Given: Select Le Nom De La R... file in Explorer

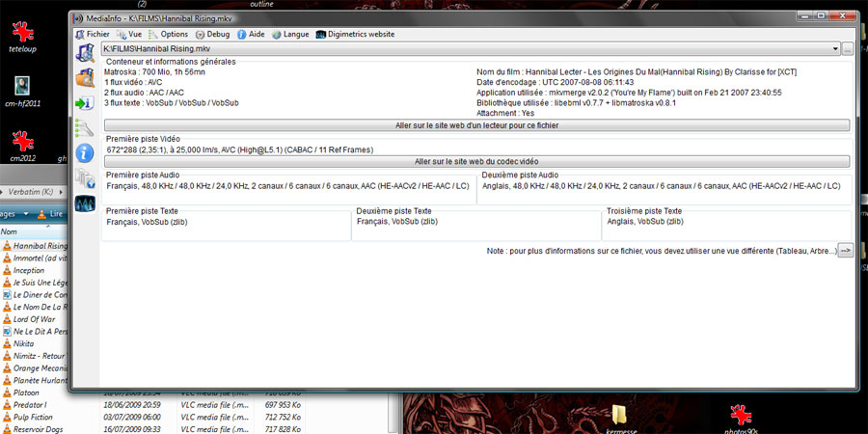Looking at the screenshot, I should 35,307.
